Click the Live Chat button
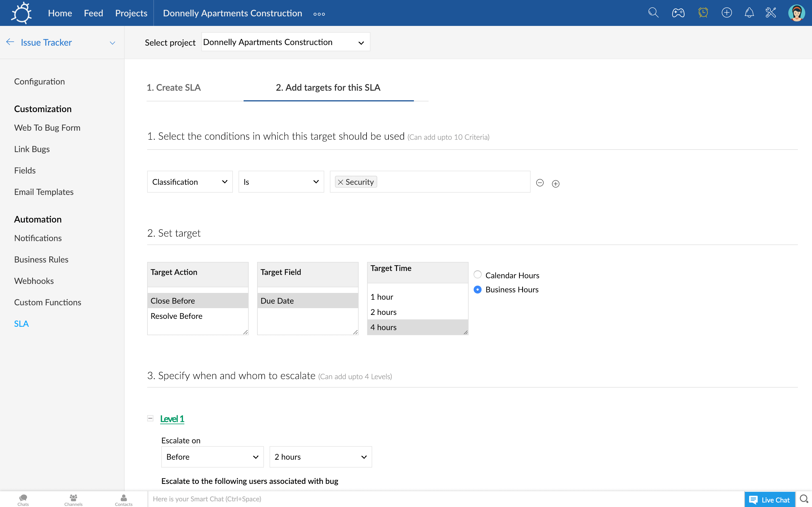Image resolution: width=812 pixels, height=507 pixels. pyautogui.click(x=769, y=500)
